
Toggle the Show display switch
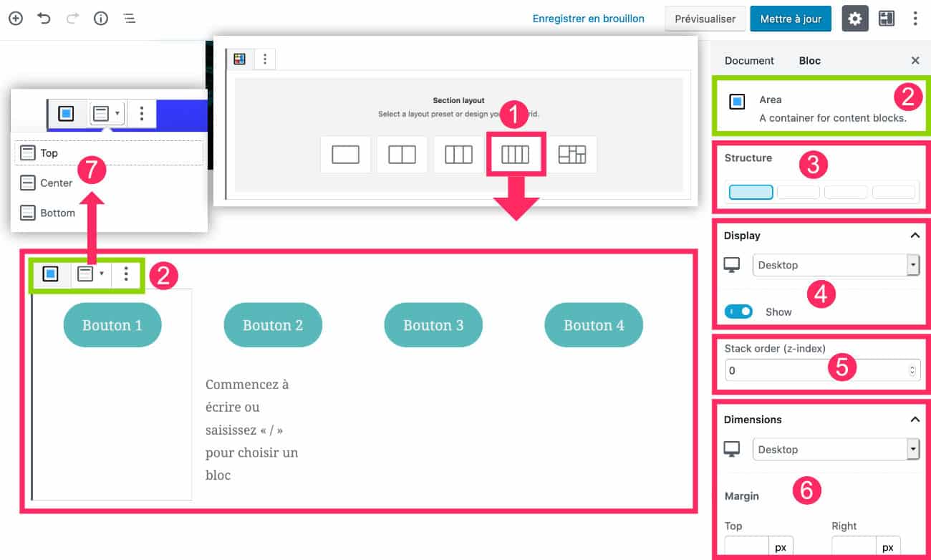pos(738,312)
